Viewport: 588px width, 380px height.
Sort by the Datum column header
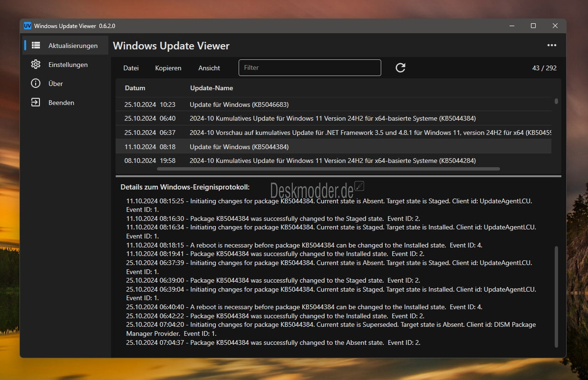pyautogui.click(x=135, y=88)
